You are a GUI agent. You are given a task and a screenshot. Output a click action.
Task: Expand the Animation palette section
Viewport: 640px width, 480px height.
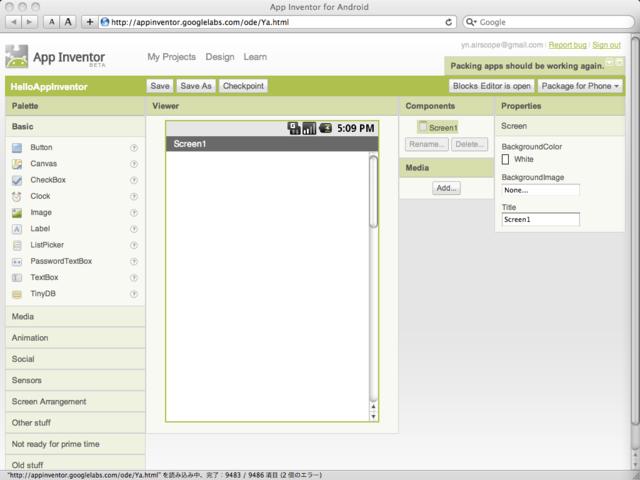[x=76, y=338]
